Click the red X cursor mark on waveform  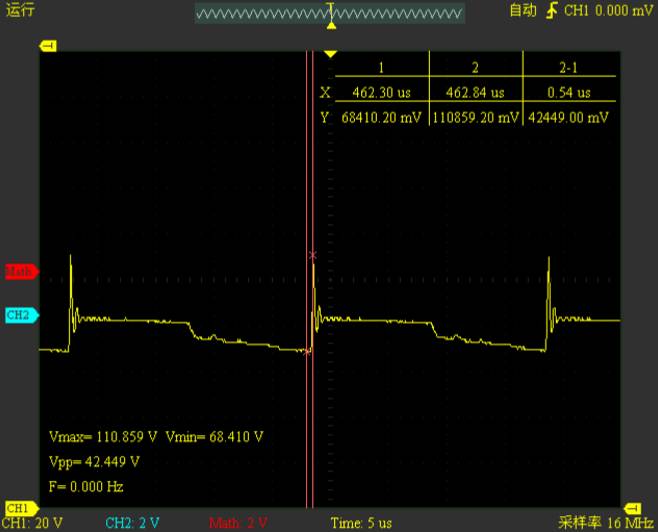(x=312, y=256)
